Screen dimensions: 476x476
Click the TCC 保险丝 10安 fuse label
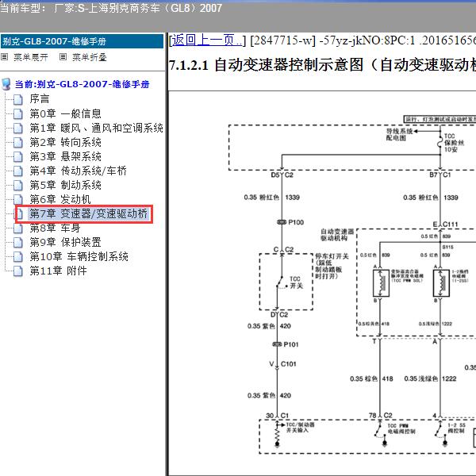454,143
